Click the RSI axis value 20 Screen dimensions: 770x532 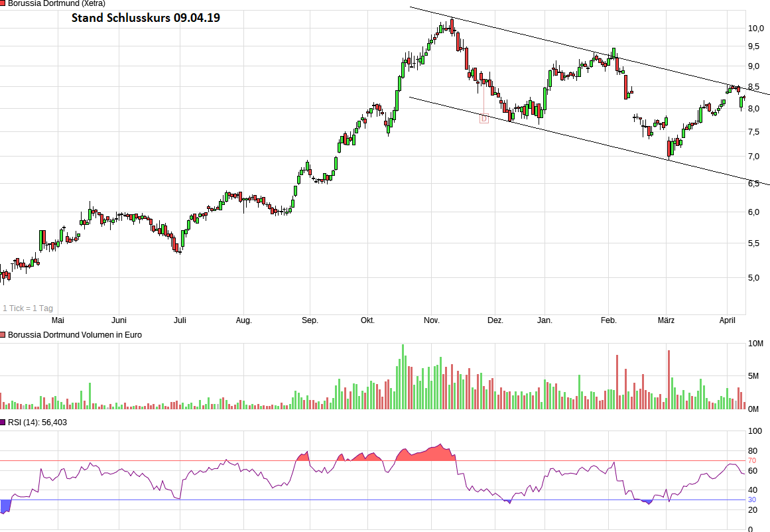point(752,510)
